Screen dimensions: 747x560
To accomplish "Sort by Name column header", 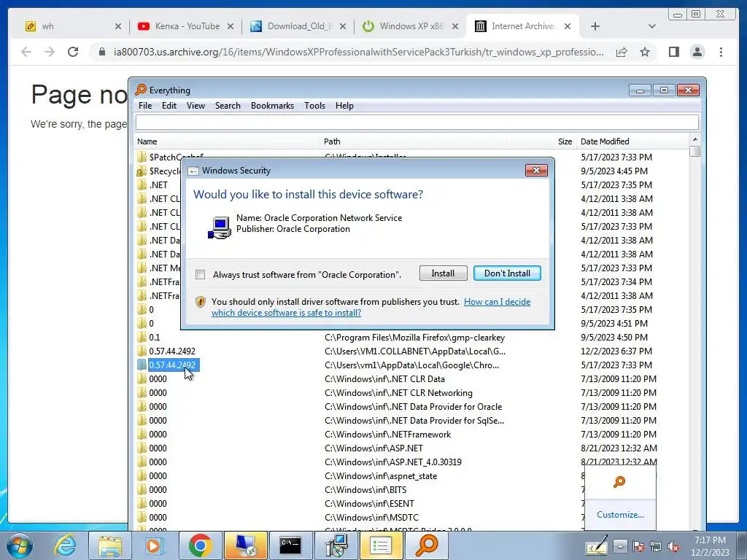I will click(x=228, y=141).
